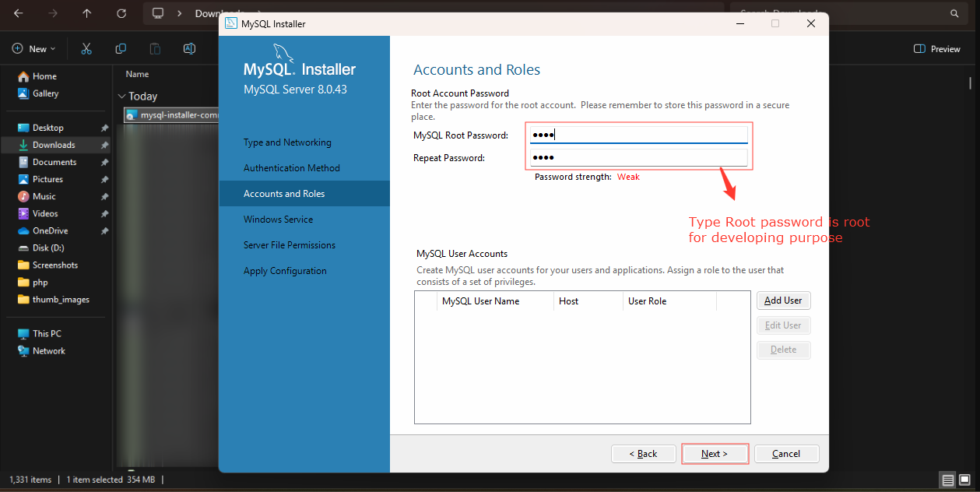This screenshot has width=980, height=492.
Task: Minimize the MySQL Installer window
Action: click(x=739, y=23)
